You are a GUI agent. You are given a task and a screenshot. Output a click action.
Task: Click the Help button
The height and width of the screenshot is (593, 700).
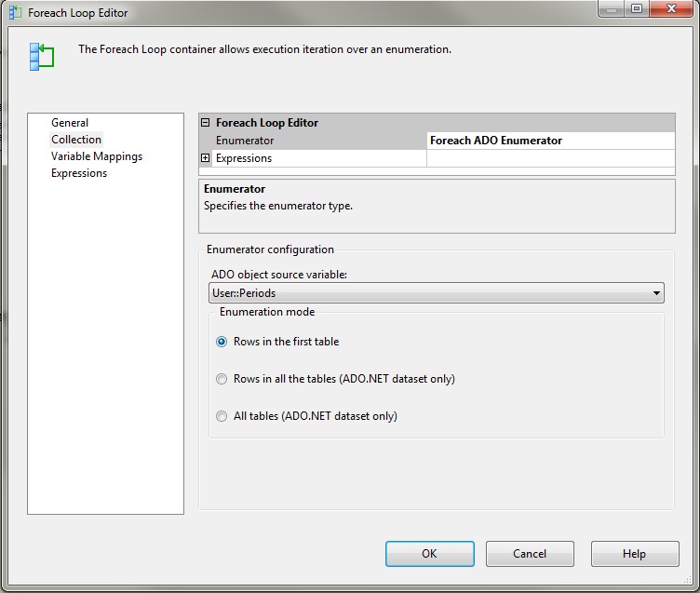coord(634,554)
